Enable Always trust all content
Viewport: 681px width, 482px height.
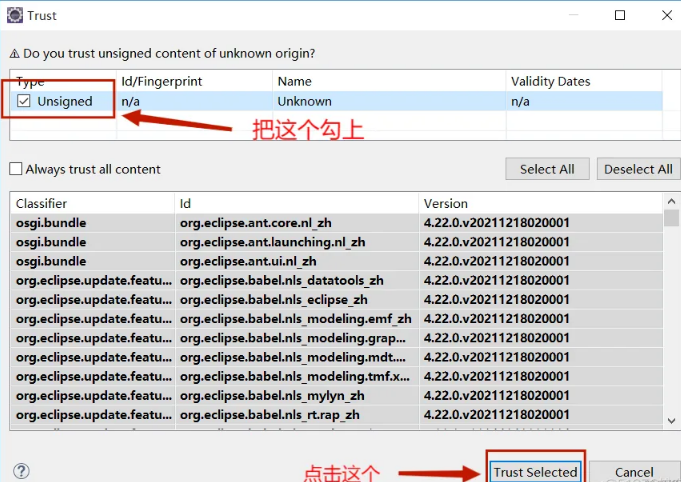pyautogui.click(x=16, y=169)
